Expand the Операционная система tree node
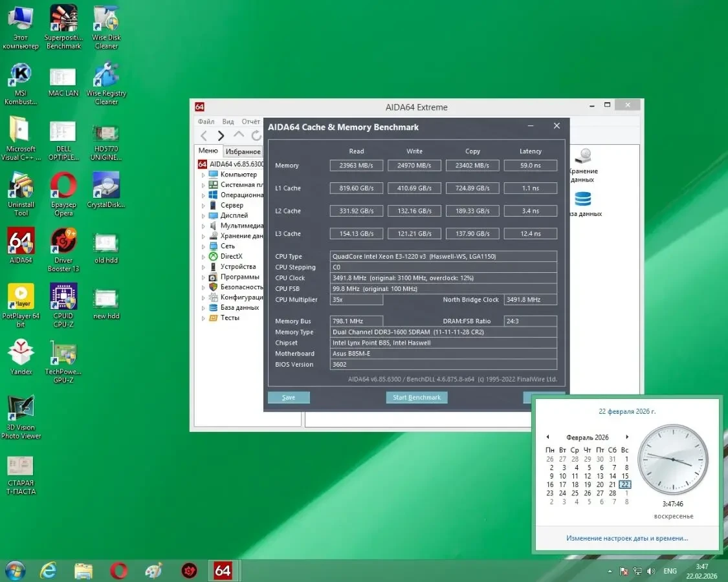728x582 pixels. point(203,195)
